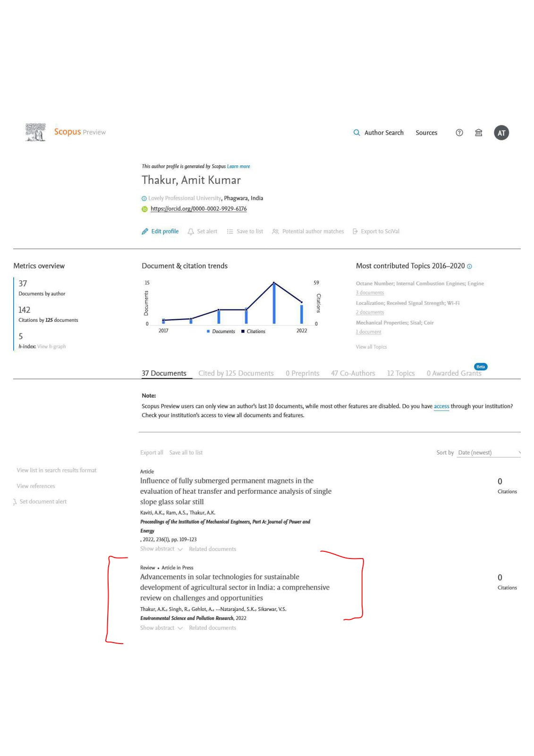This screenshot has height=756, width=534.
Task: Switch to Cited by 125 Documents tab
Action: [236, 373]
